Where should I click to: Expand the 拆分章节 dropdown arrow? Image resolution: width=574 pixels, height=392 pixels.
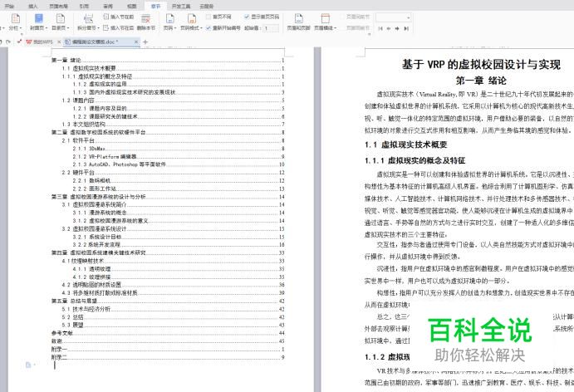(x=99, y=28)
